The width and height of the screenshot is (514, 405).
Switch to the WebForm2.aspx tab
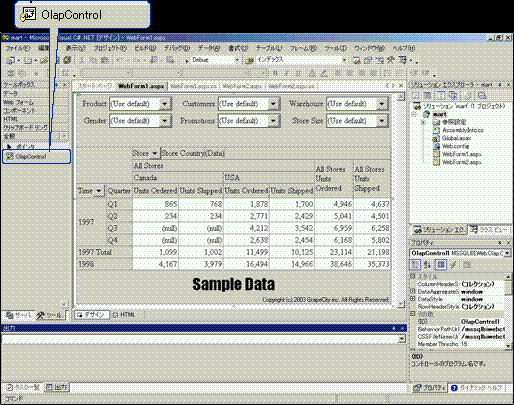point(242,86)
